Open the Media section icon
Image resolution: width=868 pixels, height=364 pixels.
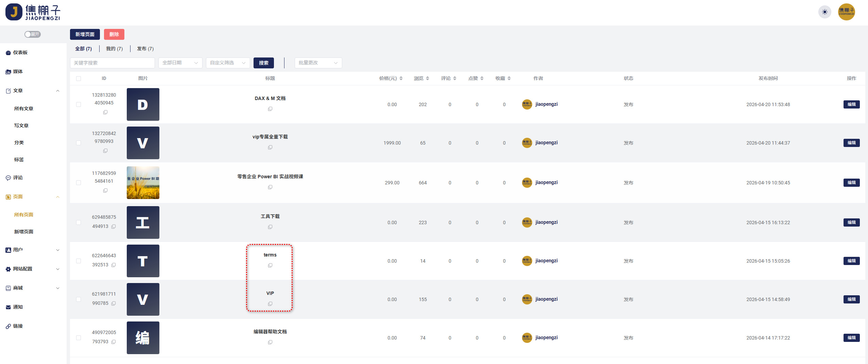coord(8,72)
